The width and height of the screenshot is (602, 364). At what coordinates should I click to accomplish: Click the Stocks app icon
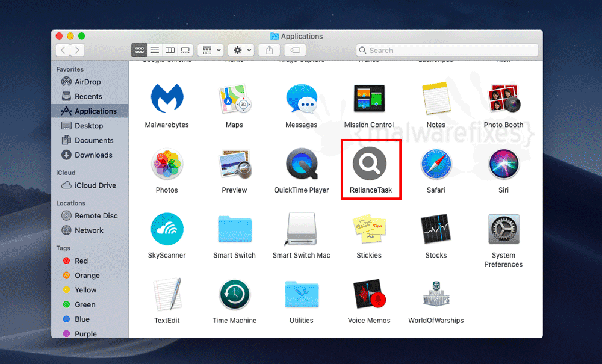436,229
